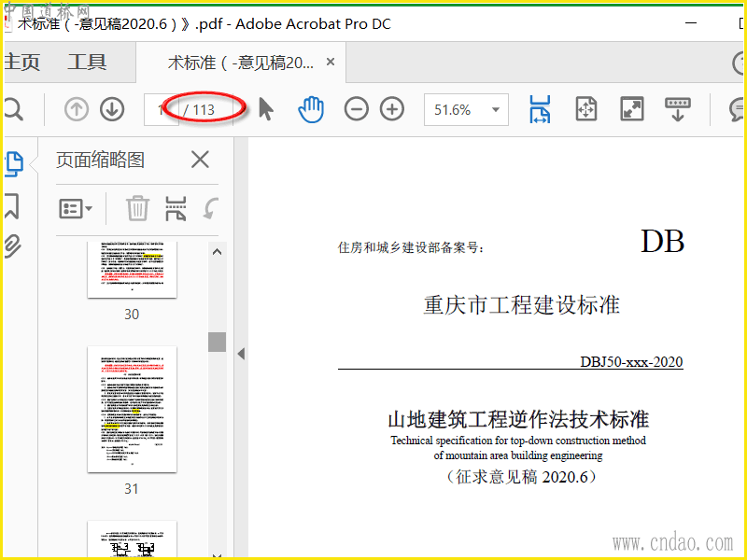Go to previous page arrow

(x=77, y=109)
